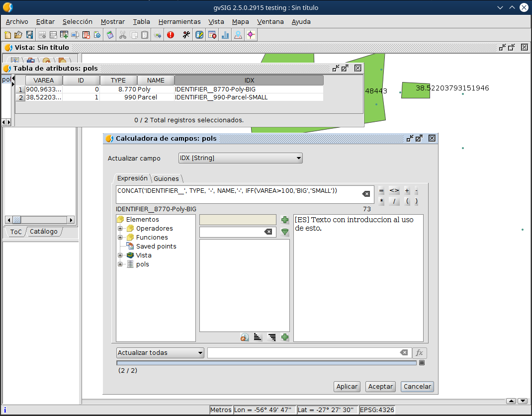
Task: Open the 'Actualizar campo' IDX [String] dropdown
Action: click(x=240, y=158)
